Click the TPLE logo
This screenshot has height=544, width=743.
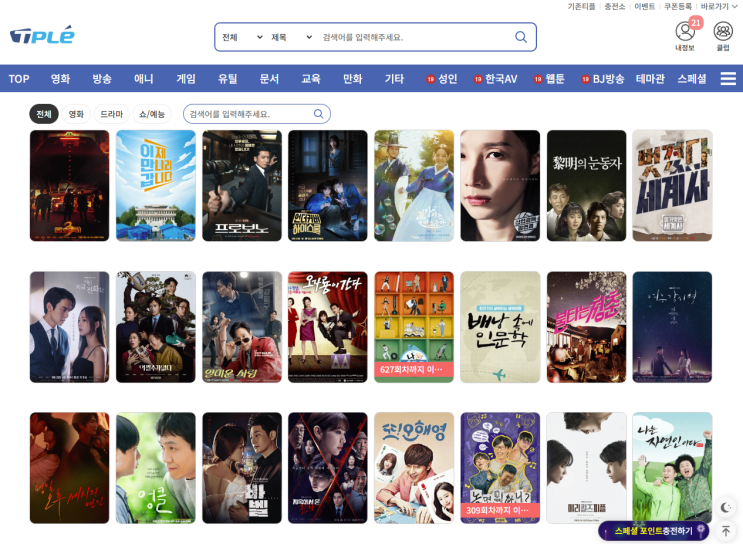[42, 35]
